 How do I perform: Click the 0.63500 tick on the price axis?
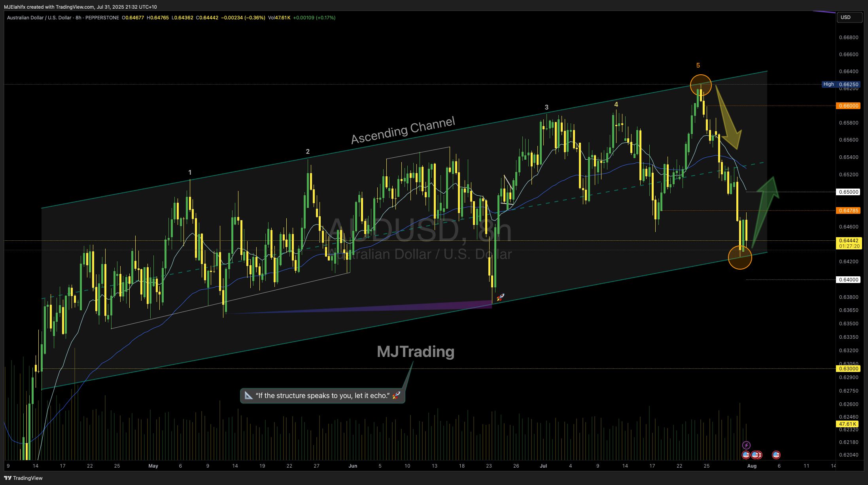coord(849,324)
